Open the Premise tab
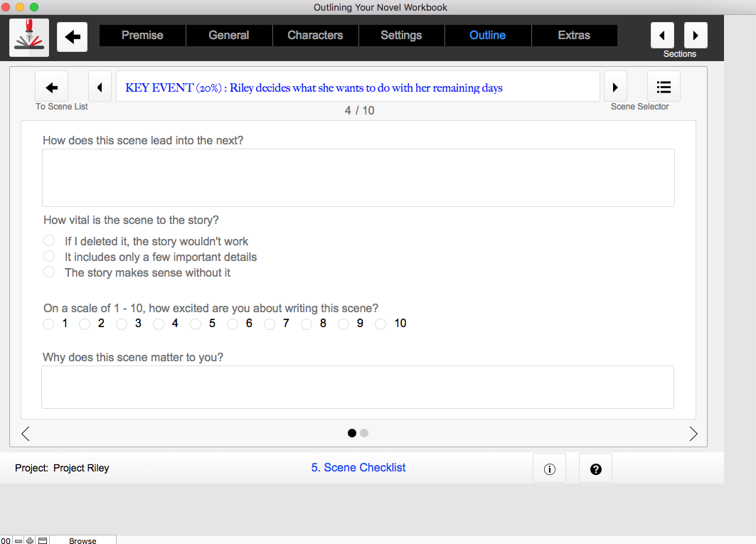Screen dimensions: 756x544 click(x=142, y=36)
